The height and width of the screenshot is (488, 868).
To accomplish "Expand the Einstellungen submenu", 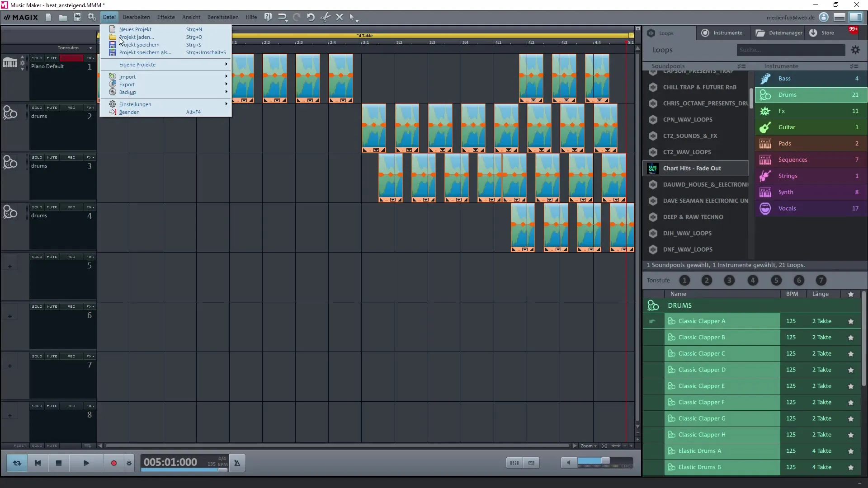I will coord(165,104).
